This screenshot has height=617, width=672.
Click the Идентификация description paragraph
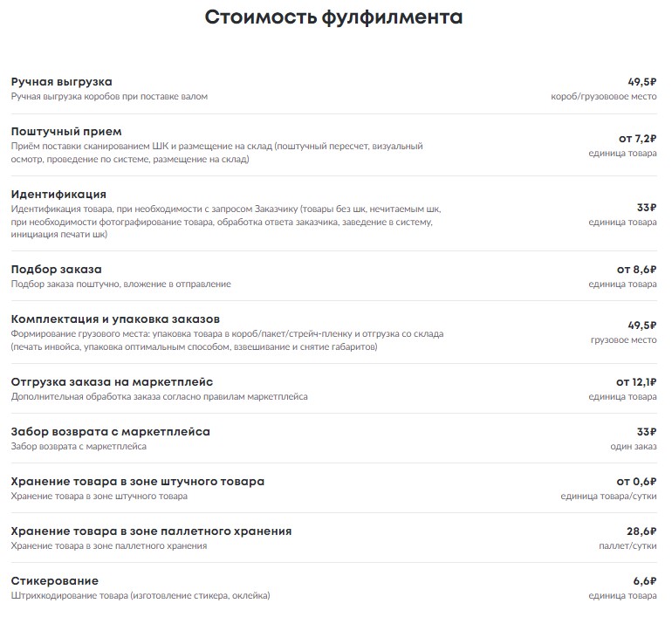click(226, 222)
